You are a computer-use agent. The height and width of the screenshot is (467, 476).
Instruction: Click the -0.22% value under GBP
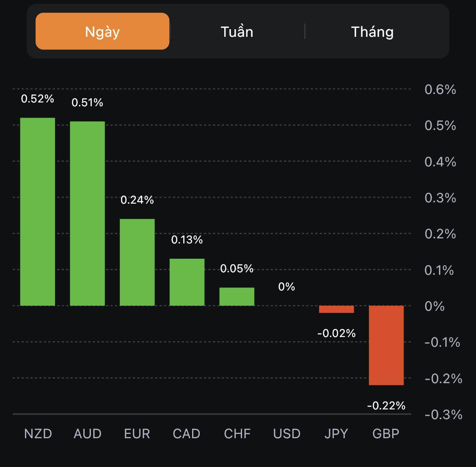click(x=386, y=406)
